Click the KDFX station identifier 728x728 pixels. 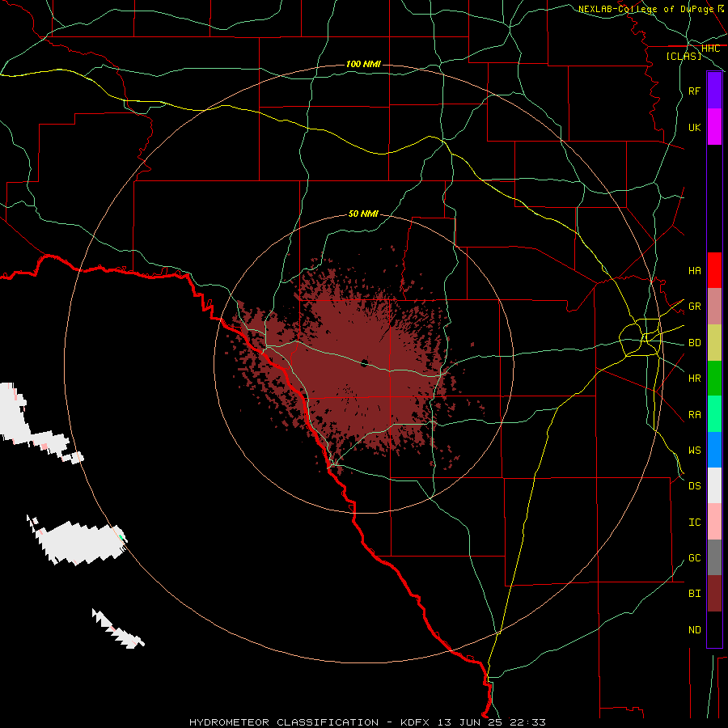tap(415, 722)
